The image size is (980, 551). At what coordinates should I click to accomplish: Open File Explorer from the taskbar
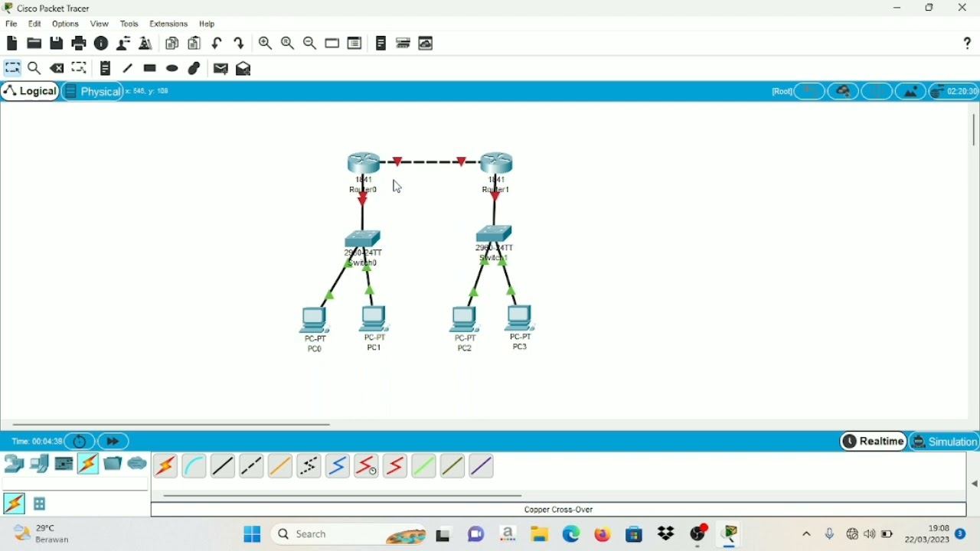coord(541,535)
